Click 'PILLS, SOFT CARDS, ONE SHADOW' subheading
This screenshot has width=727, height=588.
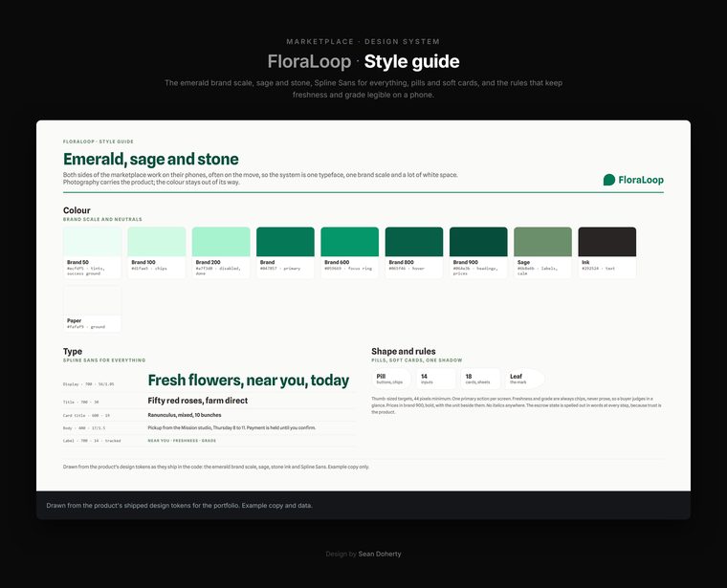coord(417,360)
